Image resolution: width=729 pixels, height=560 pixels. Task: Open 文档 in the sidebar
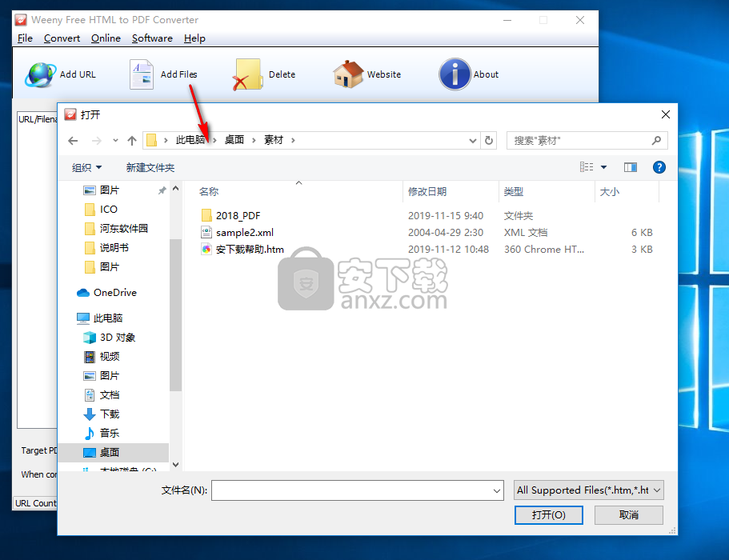tap(110, 394)
